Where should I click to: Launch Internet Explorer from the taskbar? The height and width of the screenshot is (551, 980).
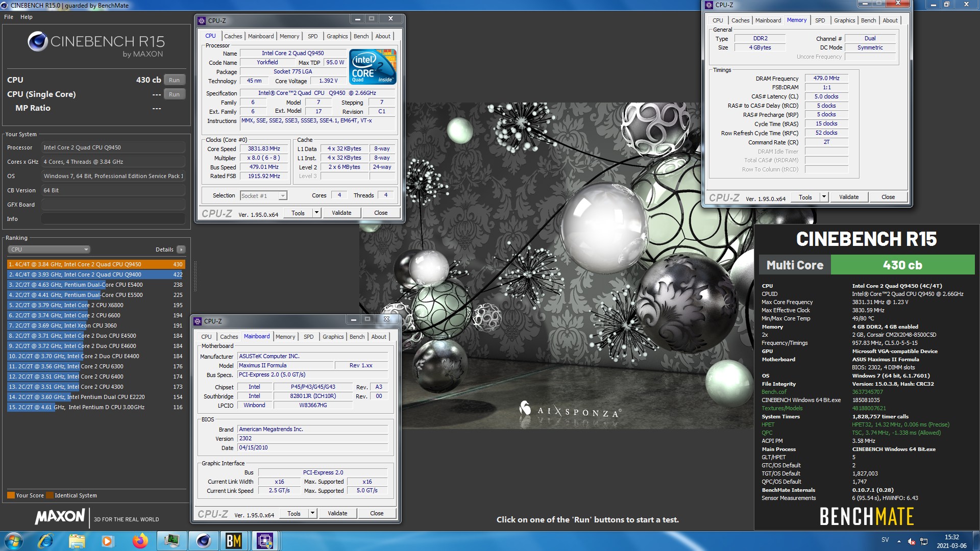45,541
